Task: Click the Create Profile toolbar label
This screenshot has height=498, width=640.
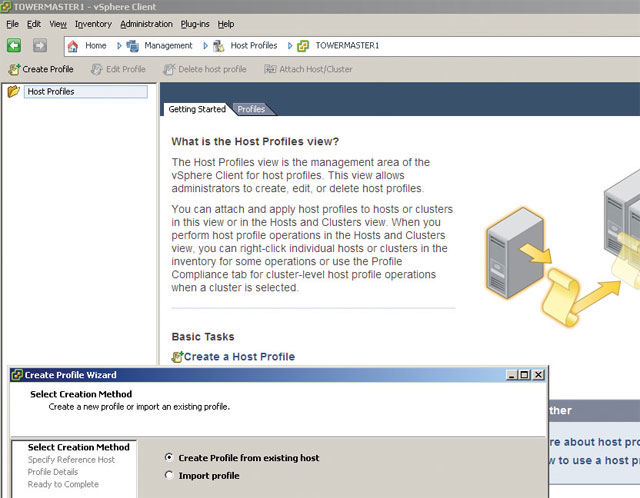Action: click(x=48, y=69)
